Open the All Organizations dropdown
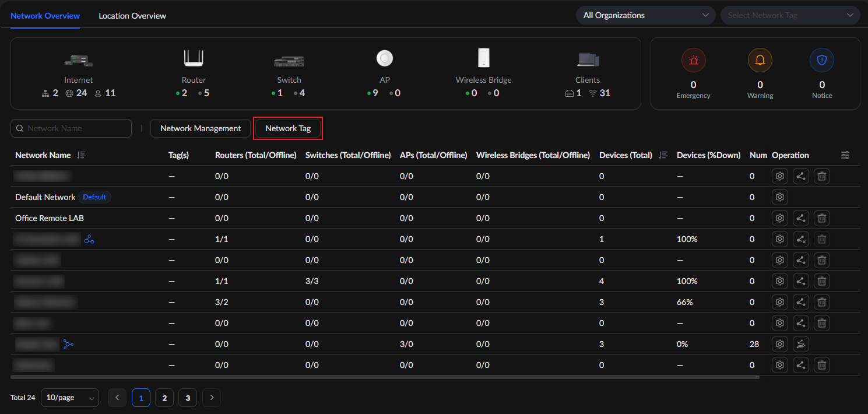Screen dimensions: 868x414 click(x=646, y=15)
